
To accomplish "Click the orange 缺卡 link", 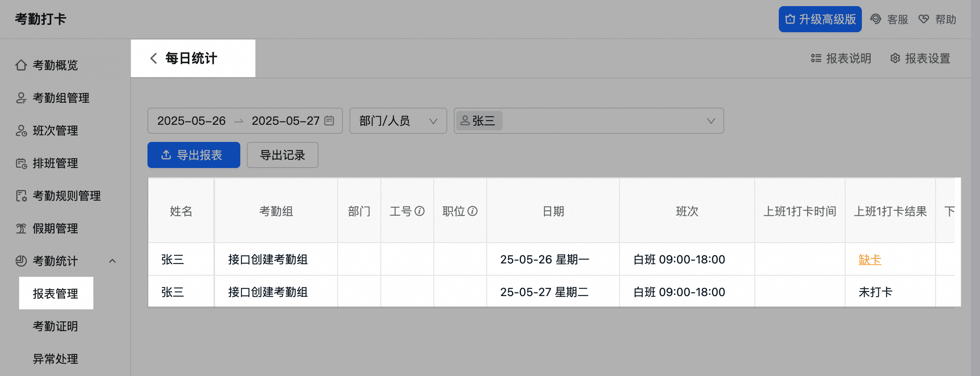I will (x=870, y=259).
